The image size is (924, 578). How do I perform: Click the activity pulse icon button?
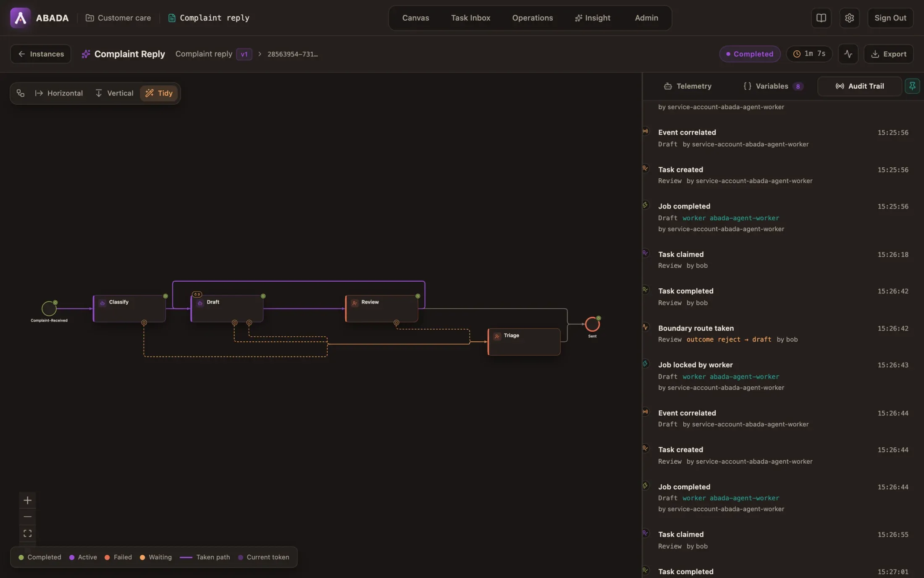pyautogui.click(x=848, y=54)
